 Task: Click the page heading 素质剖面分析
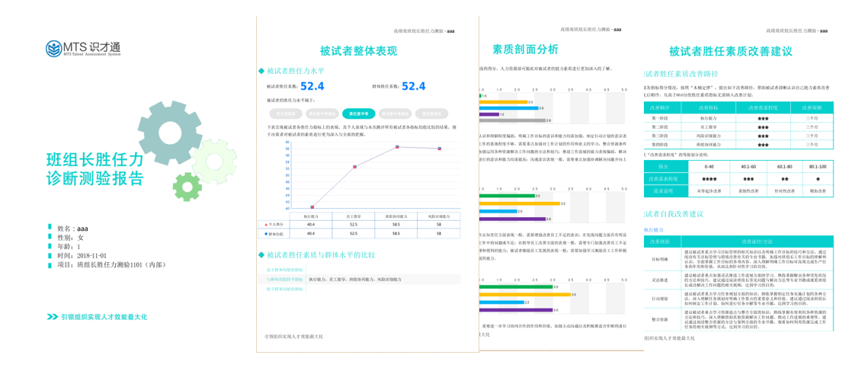pyautogui.click(x=525, y=50)
